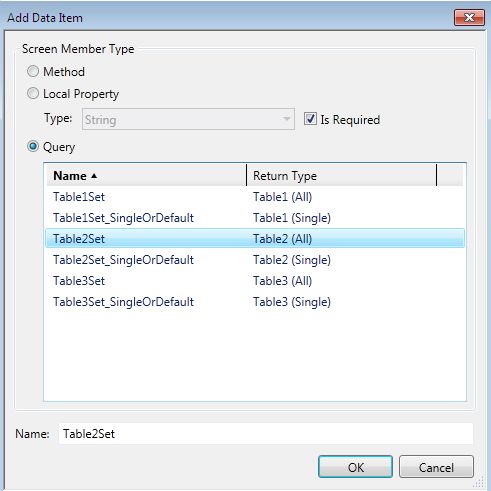Click the Name input field containing Table2Set
The width and height of the screenshot is (491, 491).
coord(266,433)
